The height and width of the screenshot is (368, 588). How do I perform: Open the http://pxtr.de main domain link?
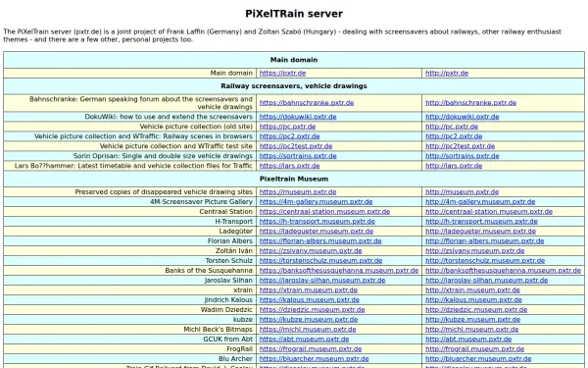[x=447, y=74]
